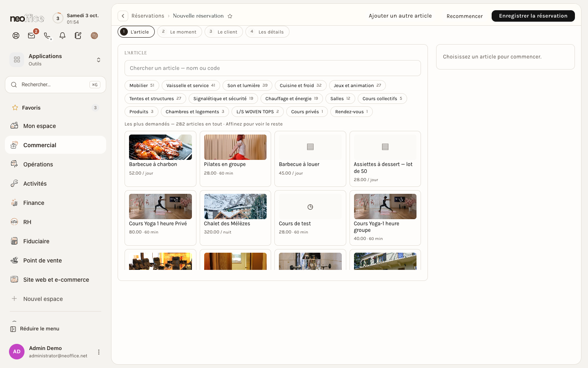Open the Favoris section

[56, 108]
